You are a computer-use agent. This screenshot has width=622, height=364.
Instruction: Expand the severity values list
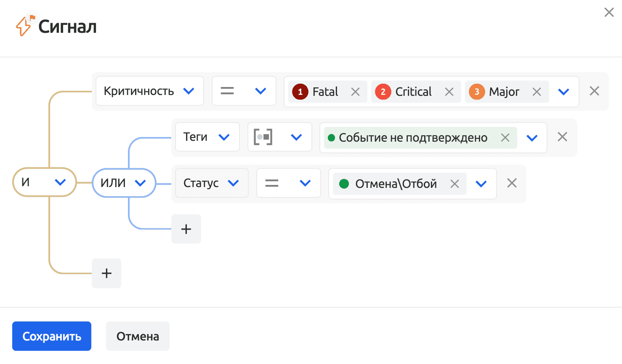pyautogui.click(x=564, y=92)
